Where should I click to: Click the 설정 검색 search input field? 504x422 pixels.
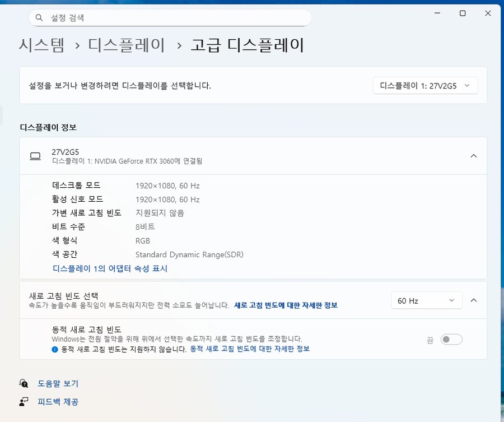(x=168, y=17)
